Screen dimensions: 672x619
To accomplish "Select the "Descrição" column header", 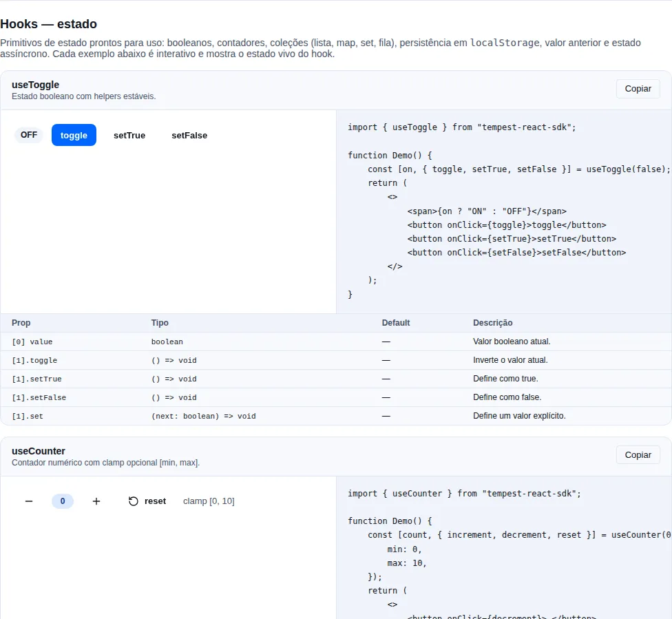I will 493,323.
